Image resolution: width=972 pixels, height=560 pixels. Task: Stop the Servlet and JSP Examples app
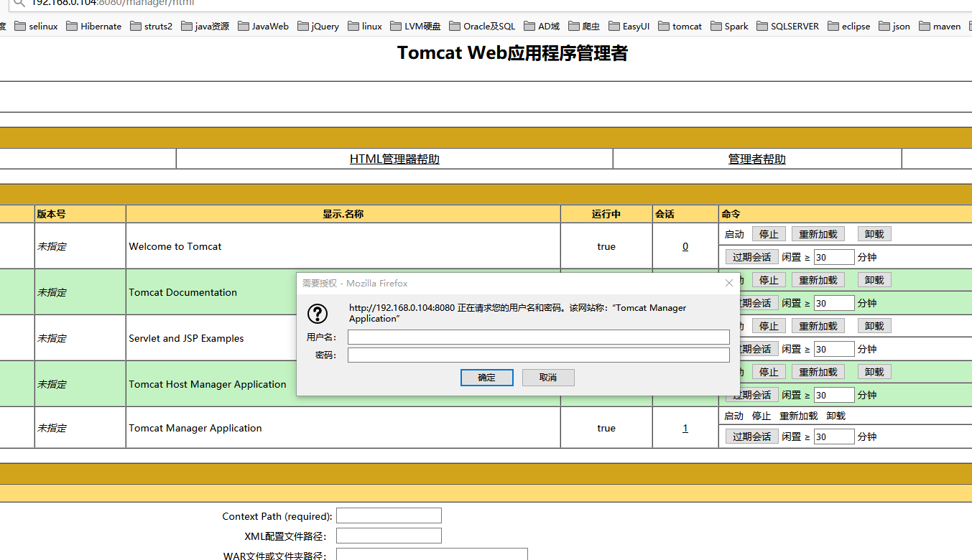769,326
